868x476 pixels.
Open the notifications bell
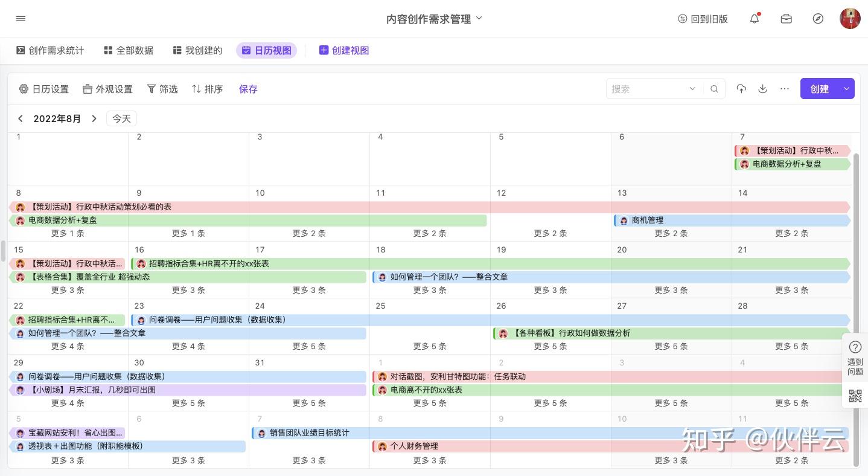coord(755,19)
